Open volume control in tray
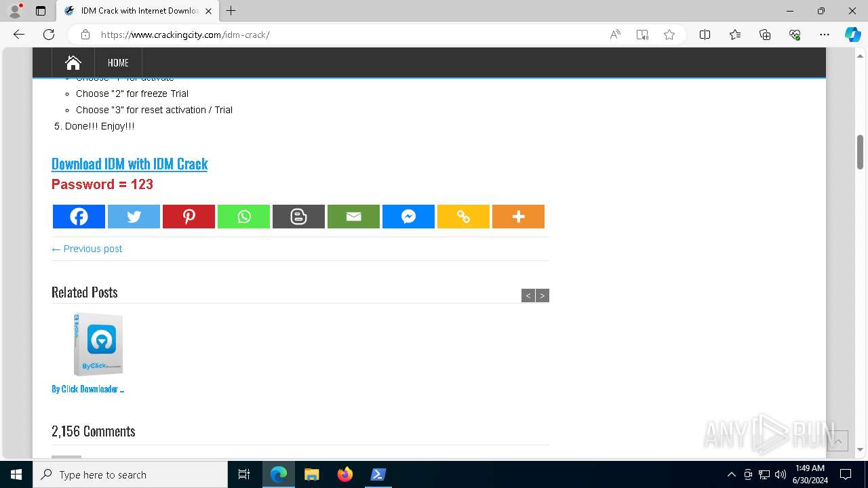The height and width of the screenshot is (488, 868). click(781, 474)
